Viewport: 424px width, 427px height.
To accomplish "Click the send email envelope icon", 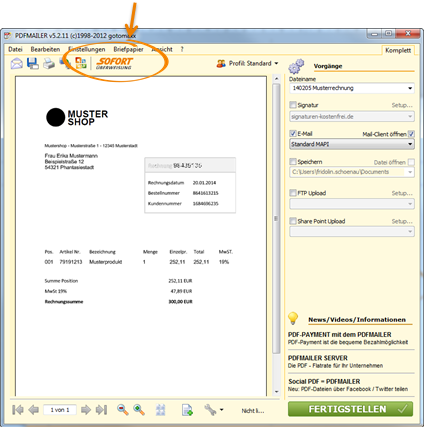I will [x=17, y=63].
